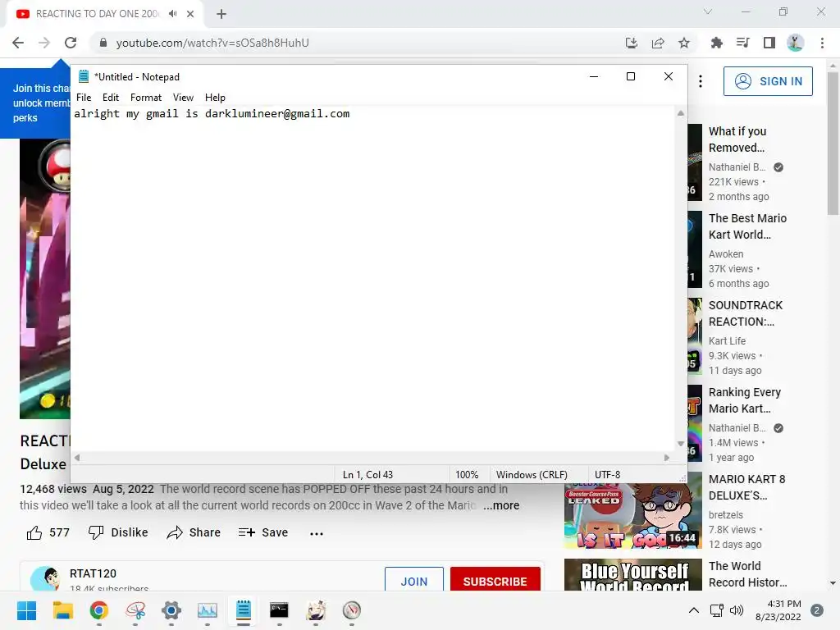Screen dimensions: 840x630
Task: Open "MARIO KART 8 DELUXE'S..." video title
Action: (746, 487)
